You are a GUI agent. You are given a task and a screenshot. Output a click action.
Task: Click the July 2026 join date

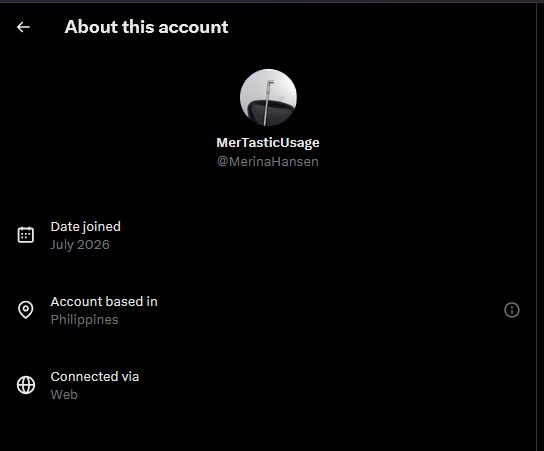[x=80, y=245]
